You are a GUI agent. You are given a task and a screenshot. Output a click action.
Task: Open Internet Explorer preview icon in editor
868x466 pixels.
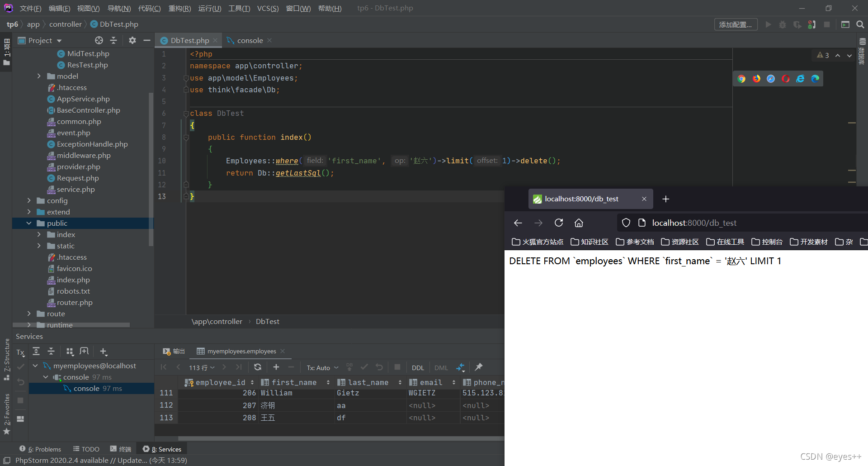[800, 79]
